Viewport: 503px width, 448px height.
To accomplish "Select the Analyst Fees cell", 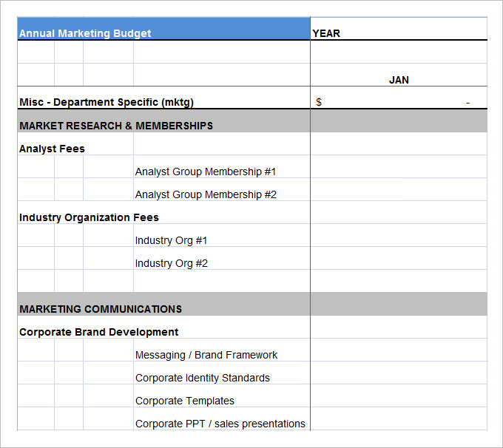I will point(52,149).
